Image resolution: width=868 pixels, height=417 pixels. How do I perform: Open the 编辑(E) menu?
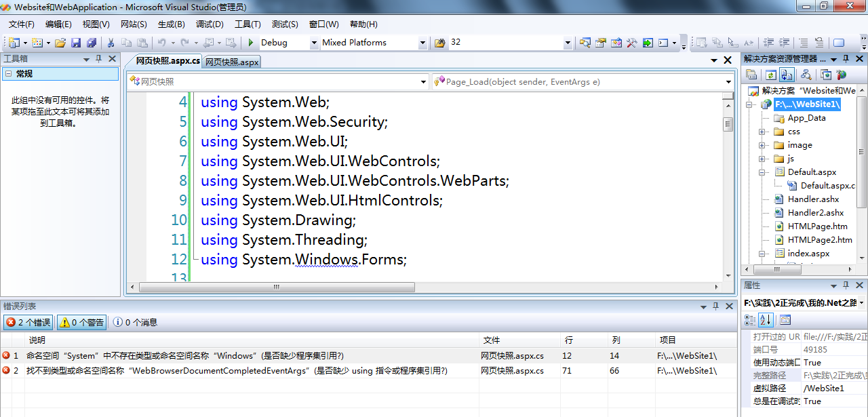pos(58,24)
